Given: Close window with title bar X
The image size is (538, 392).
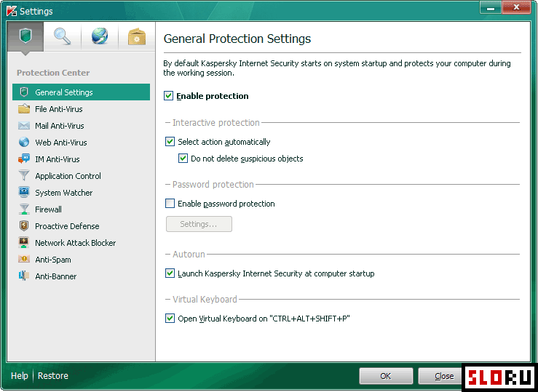Looking at the screenshot, I should click(x=516, y=7).
